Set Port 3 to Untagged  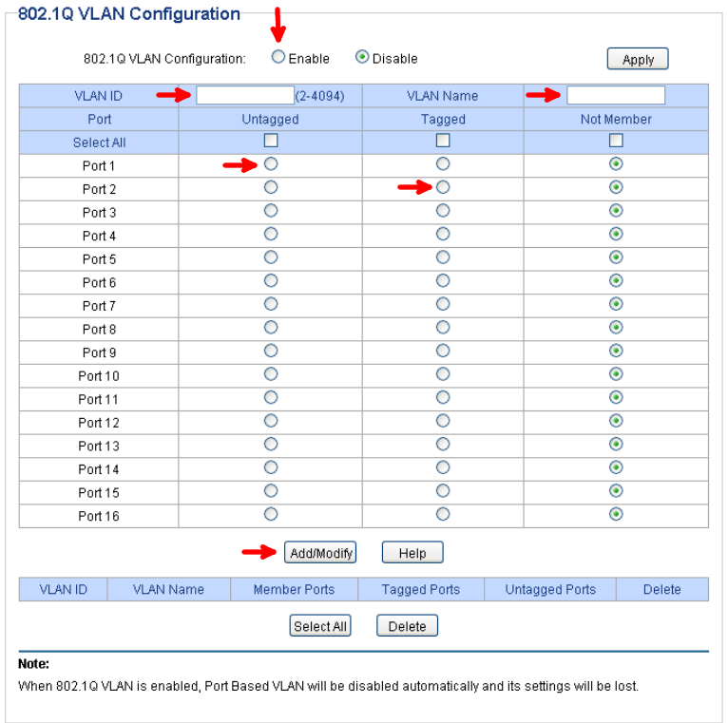pyautogui.click(x=271, y=211)
